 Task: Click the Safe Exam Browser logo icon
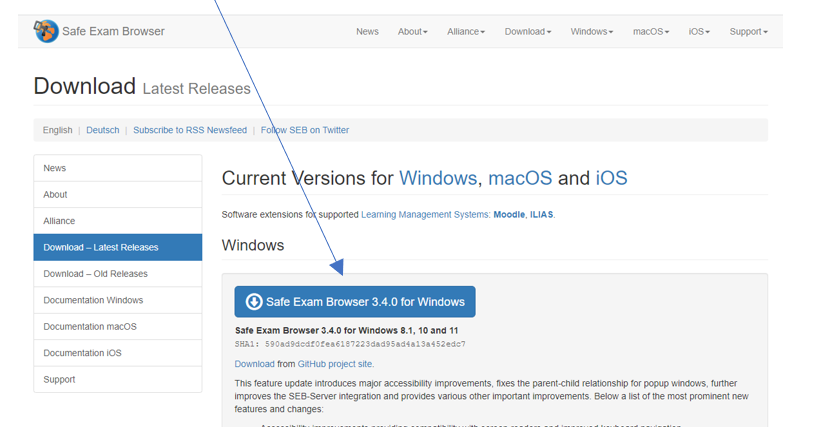[46, 31]
